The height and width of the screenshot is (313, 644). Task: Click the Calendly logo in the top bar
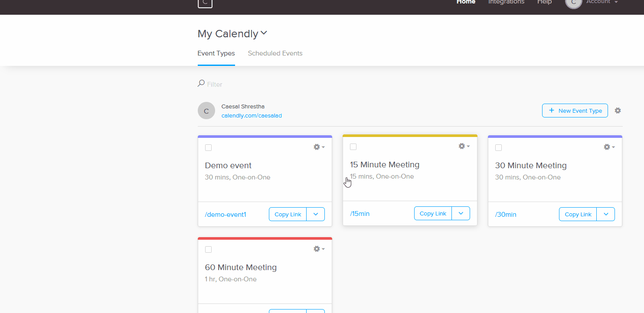[x=205, y=3]
